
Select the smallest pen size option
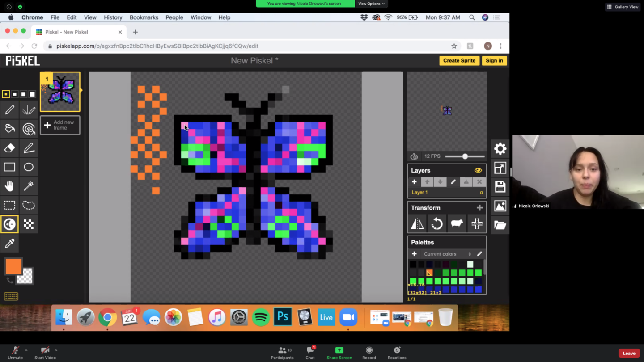tap(6, 94)
